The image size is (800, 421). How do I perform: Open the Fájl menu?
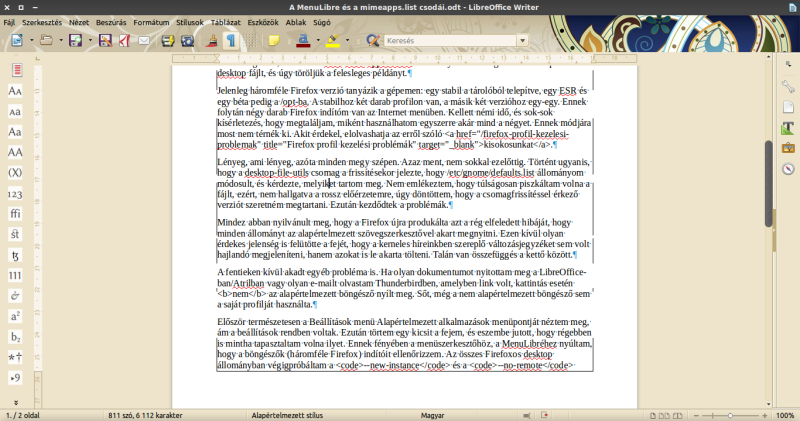[9, 22]
